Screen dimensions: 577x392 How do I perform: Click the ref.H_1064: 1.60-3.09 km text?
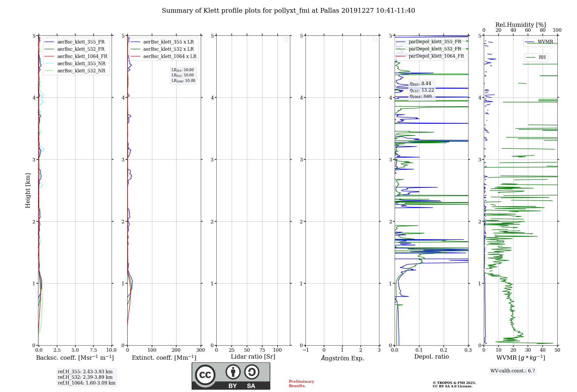pos(87,383)
